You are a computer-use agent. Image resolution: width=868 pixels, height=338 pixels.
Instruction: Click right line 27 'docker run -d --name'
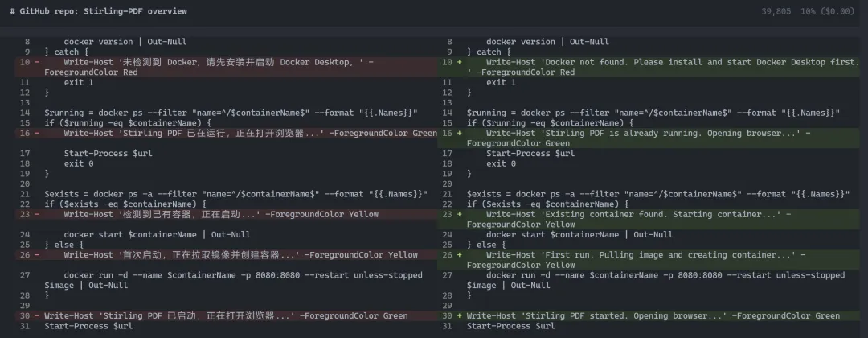[x=656, y=280]
